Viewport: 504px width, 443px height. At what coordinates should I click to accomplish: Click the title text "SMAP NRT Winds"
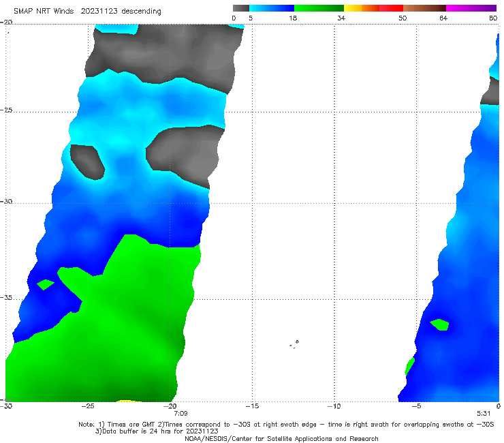coord(44,12)
